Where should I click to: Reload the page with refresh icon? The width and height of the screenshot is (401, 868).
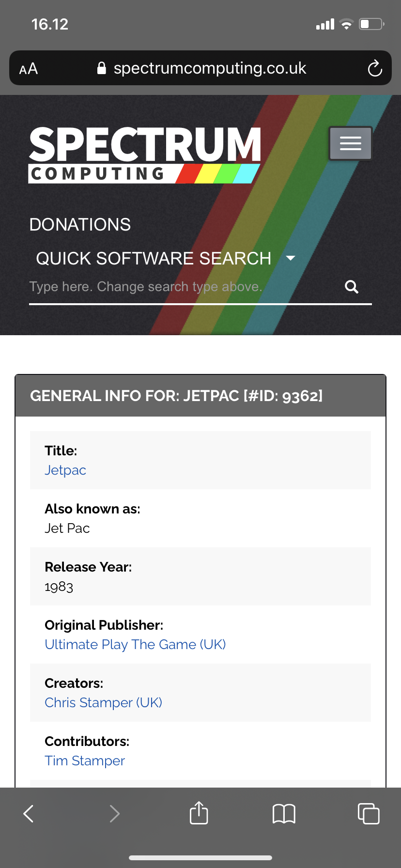[375, 68]
